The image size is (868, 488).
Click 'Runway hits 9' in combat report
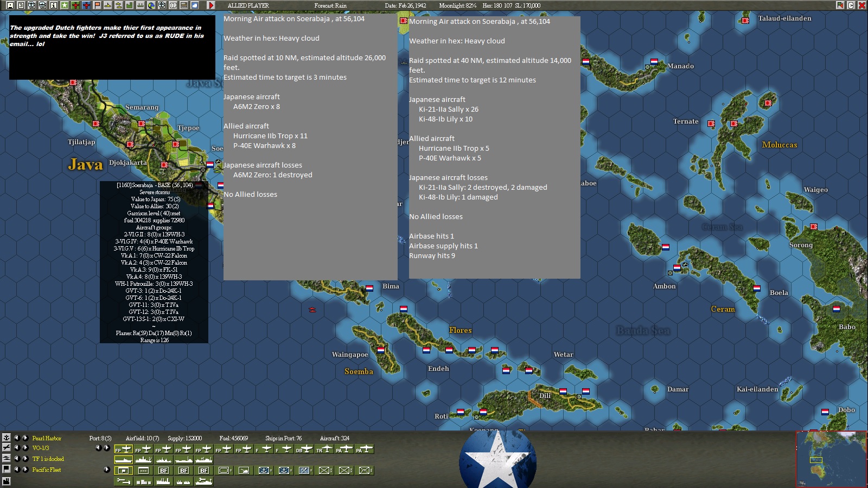click(x=432, y=255)
